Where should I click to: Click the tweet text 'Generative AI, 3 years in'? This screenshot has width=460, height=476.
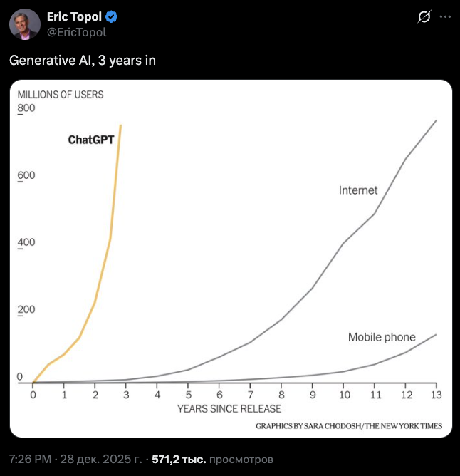point(83,61)
